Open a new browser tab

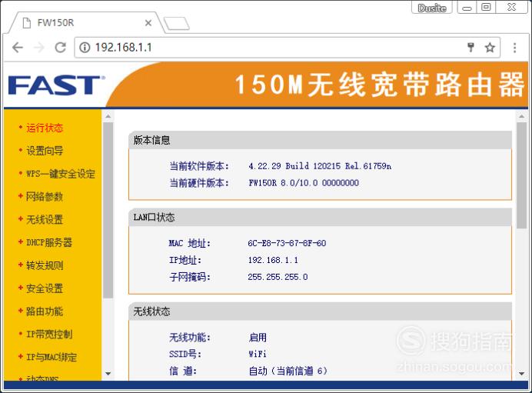[176, 23]
